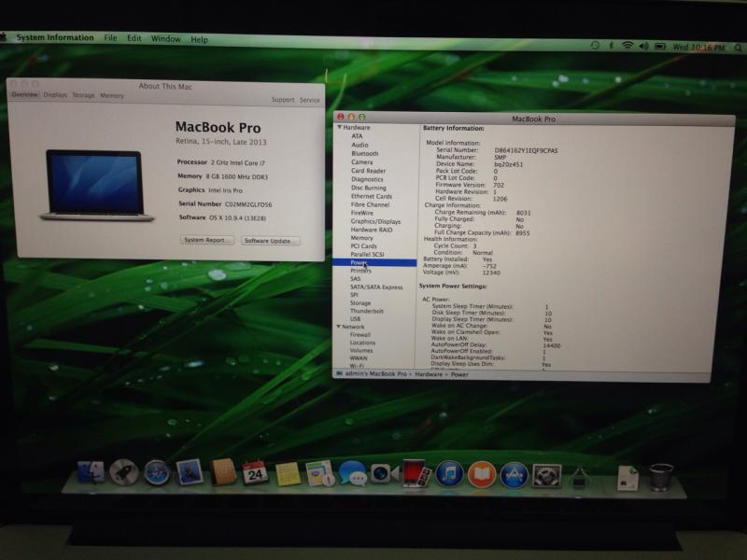Image resolution: width=747 pixels, height=560 pixels.
Task: Open the Help menu
Action: [199, 39]
